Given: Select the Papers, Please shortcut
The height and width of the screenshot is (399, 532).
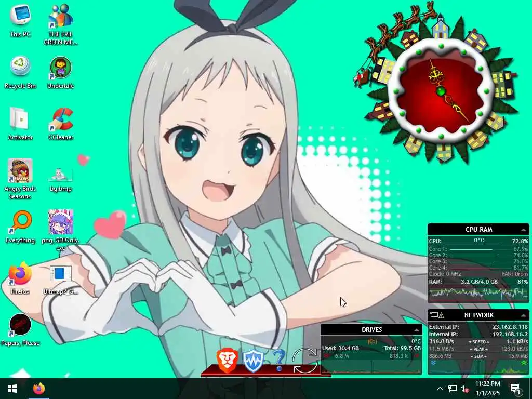Looking at the screenshot, I should (x=20, y=330).
